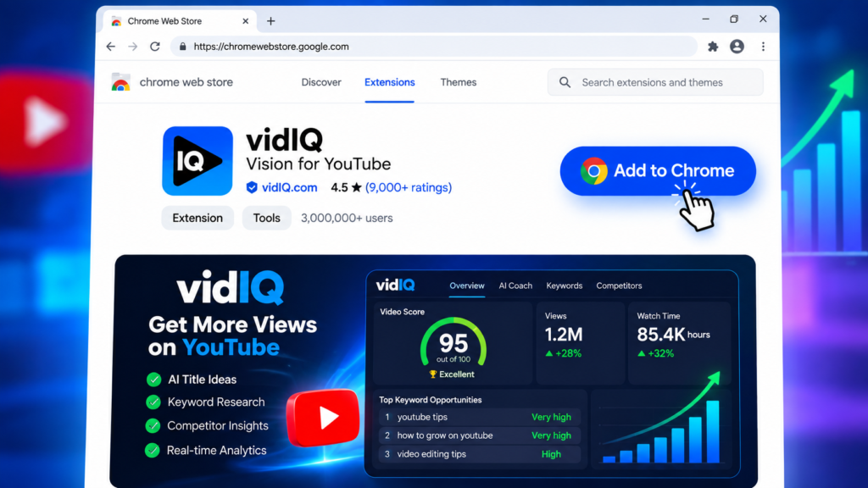The image size is (868, 488).
Task: Click the green check beside Keyword Research
Action: click(x=153, y=402)
